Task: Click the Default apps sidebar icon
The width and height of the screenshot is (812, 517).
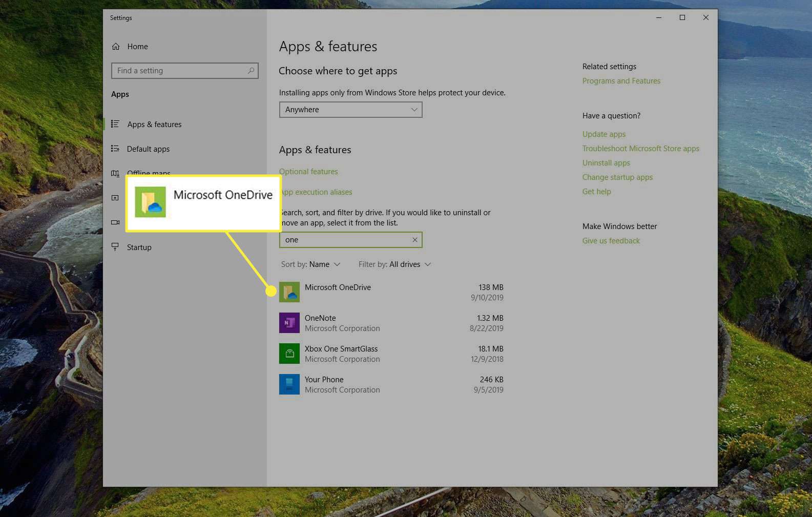Action: (x=115, y=149)
